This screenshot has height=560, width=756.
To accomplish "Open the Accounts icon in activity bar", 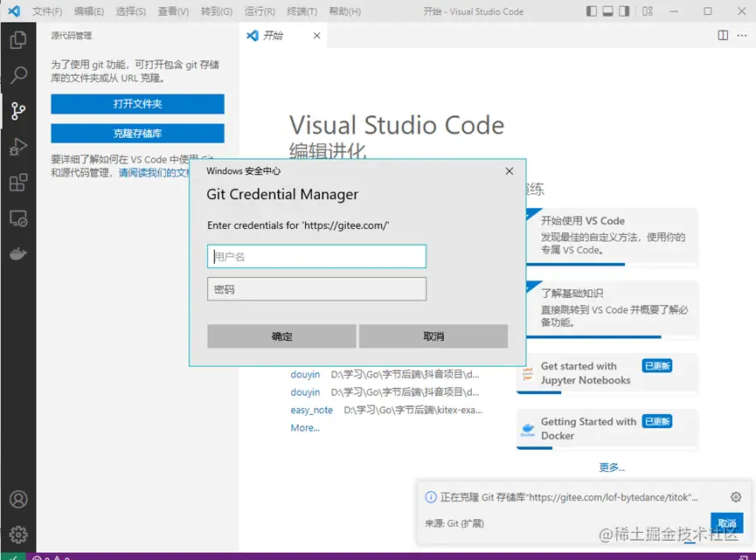I will click(x=18, y=499).
